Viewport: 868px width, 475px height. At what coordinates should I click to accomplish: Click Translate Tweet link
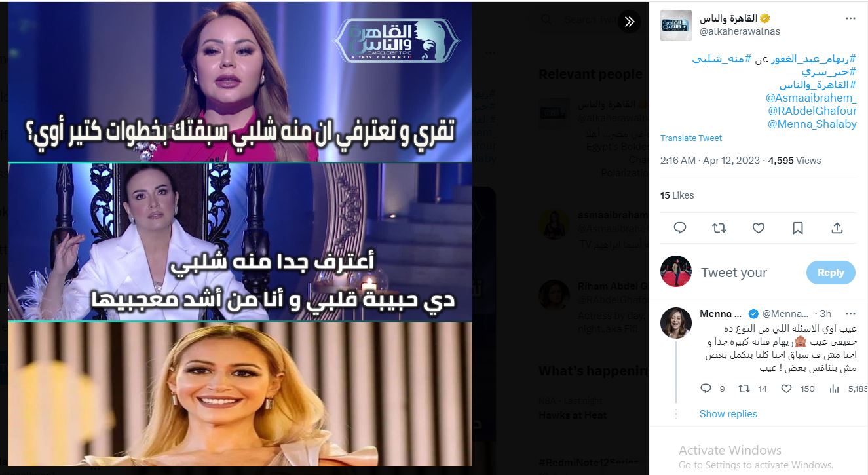click(691, 138)
